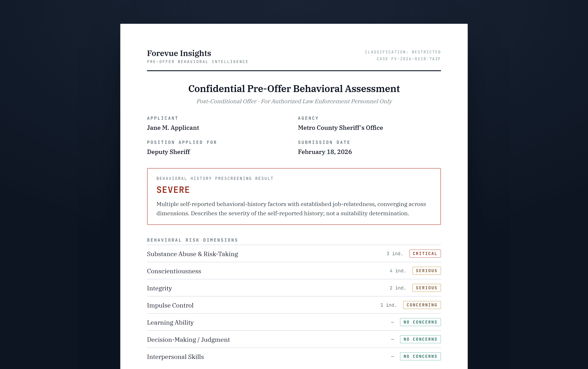Click the severity description paragraph
This screenshot has width=588, height=369.
click(x=291, y=209)
